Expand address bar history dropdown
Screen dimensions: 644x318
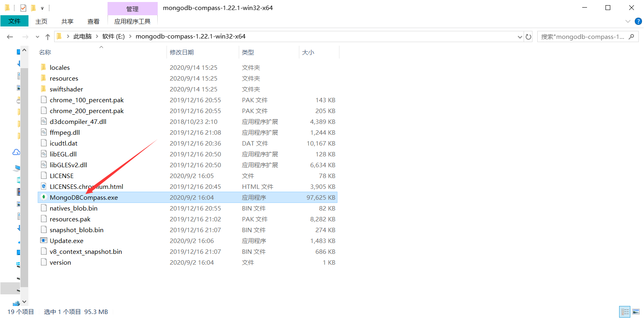coord(520,36)
